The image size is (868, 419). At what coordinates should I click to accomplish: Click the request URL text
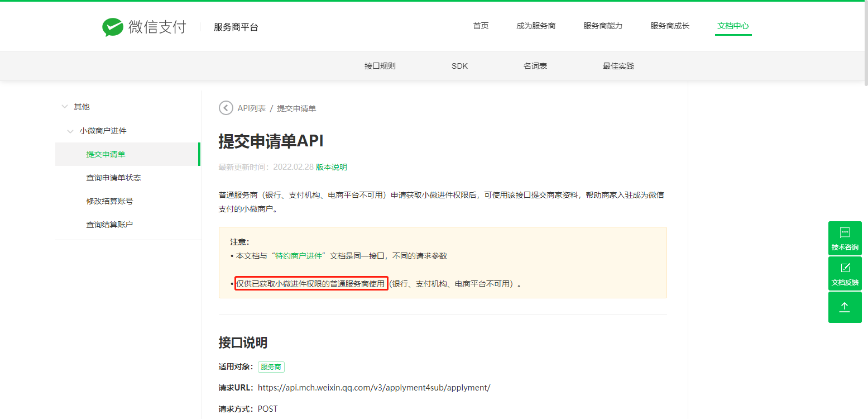pos(374,388)
